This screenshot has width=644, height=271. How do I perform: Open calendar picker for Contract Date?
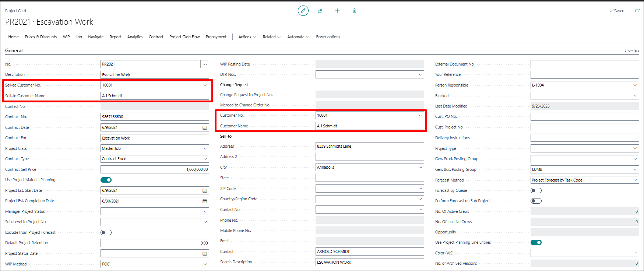[x=205, y=127]
